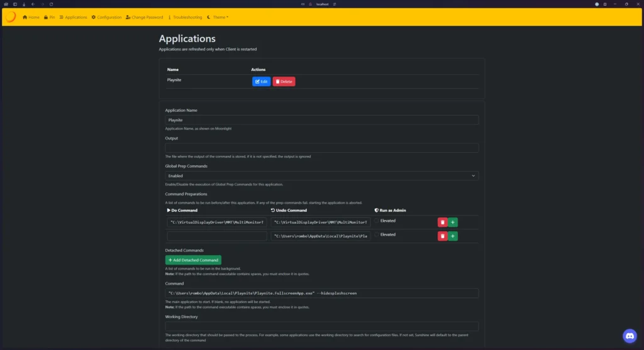
Task: Click the Undo Command input with Playnite path
Action: (320, 236)
